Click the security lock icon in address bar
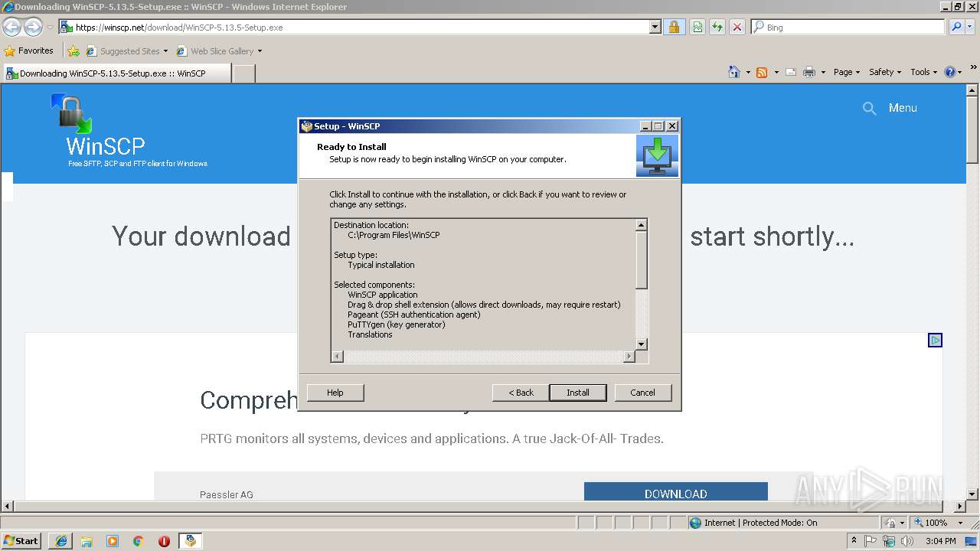Image resolution: width=980 pixels, height=551 pixels. coord(674,27)
